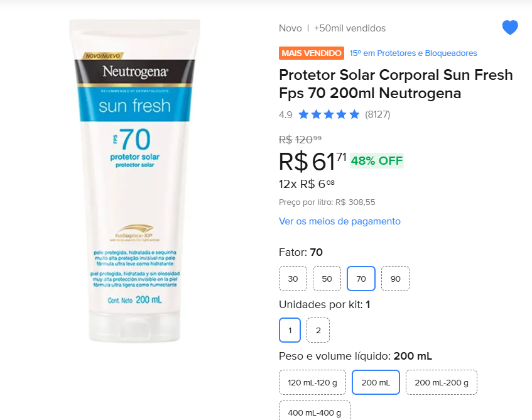Select the 200 mL volume option
The image size is (532, 420).
tap(376, 382)
